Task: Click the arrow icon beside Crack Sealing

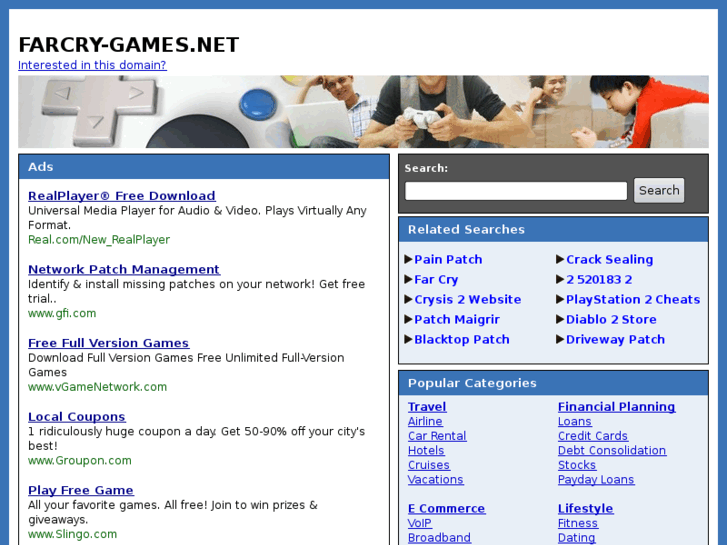Action: (x=560, y=259)
